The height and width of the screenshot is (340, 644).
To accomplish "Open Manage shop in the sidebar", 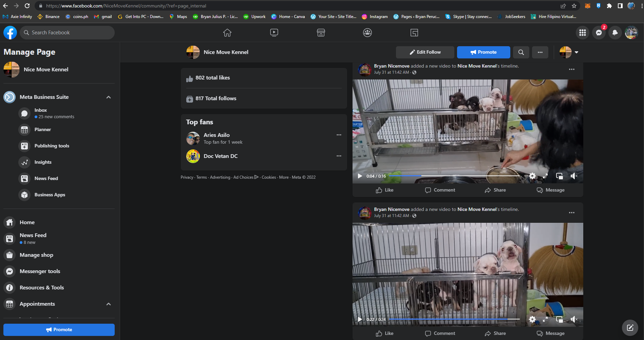I will click(59, 255).
